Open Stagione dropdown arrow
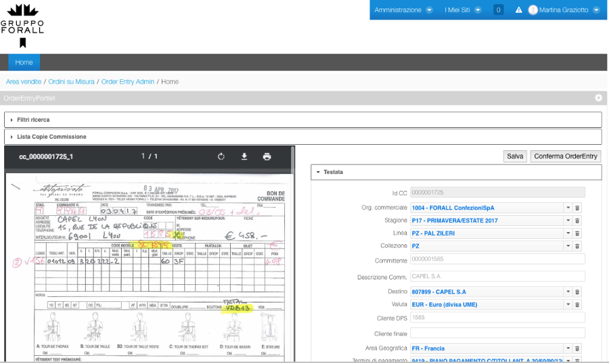 (568, 221)
